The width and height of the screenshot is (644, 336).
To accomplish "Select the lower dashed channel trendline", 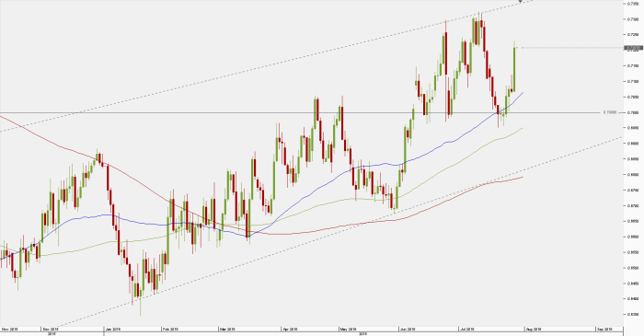I will [341, 232].
